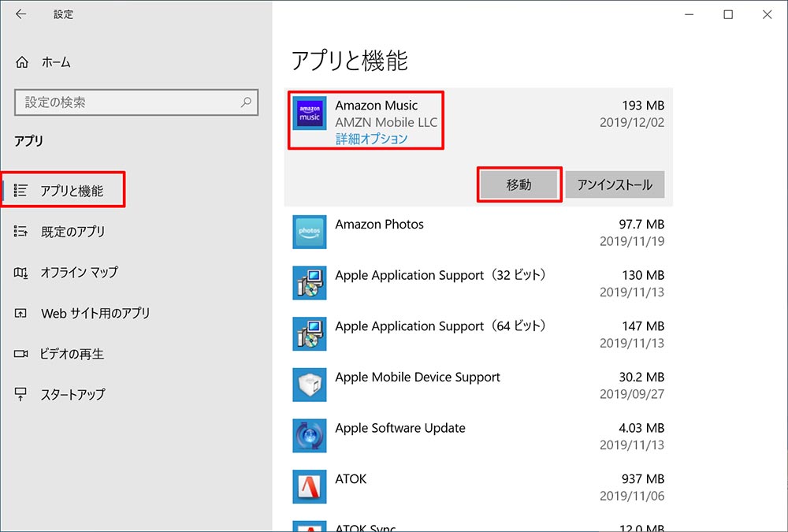
Task: Select the Apple Software Update entry
Action: (478, 436)
